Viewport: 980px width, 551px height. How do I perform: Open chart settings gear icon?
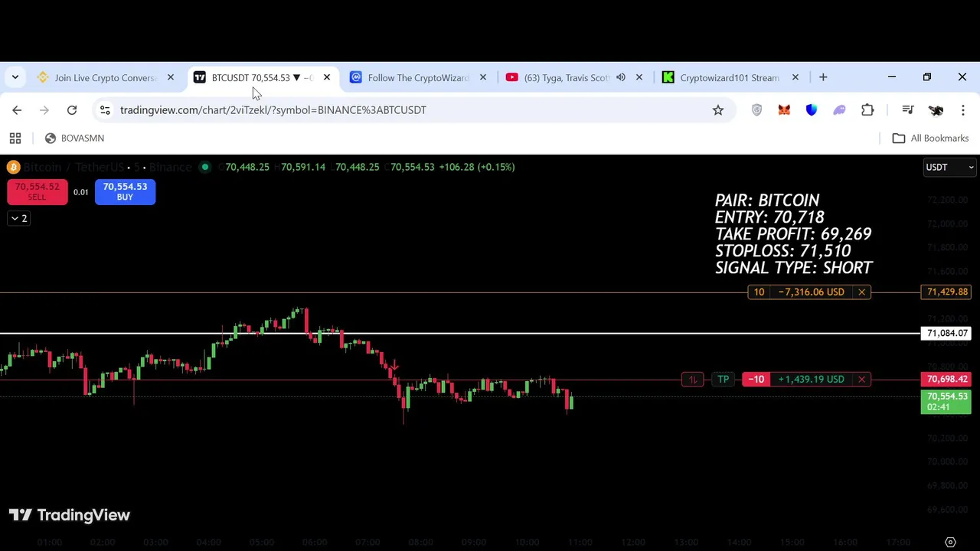(x=950, y=542)
